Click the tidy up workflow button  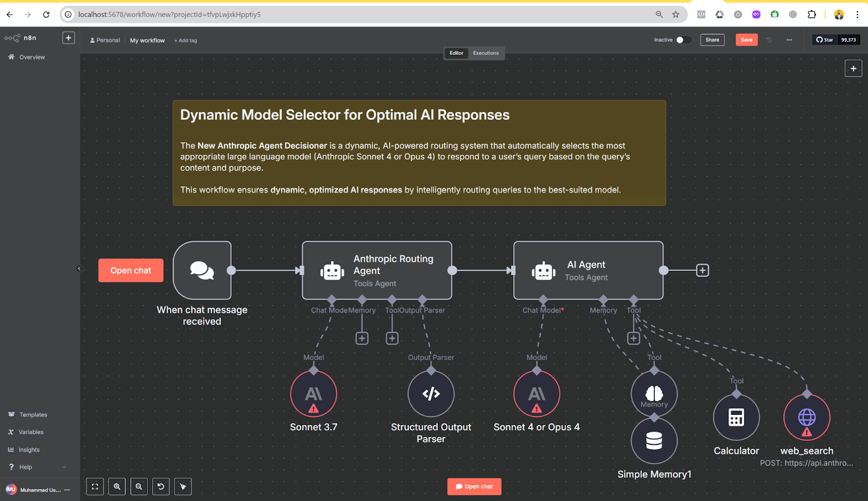pyautogui.click(x=183, y=486)
